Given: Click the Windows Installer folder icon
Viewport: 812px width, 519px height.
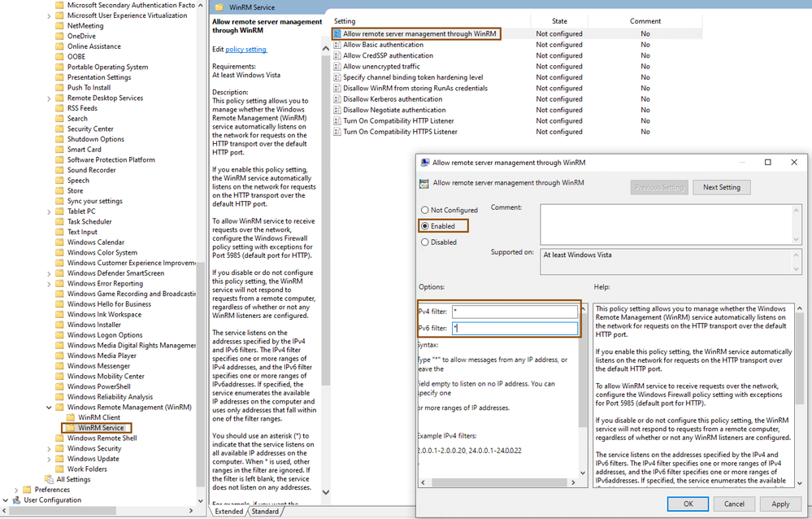Looking at the screenshot, I should [59, 325].
